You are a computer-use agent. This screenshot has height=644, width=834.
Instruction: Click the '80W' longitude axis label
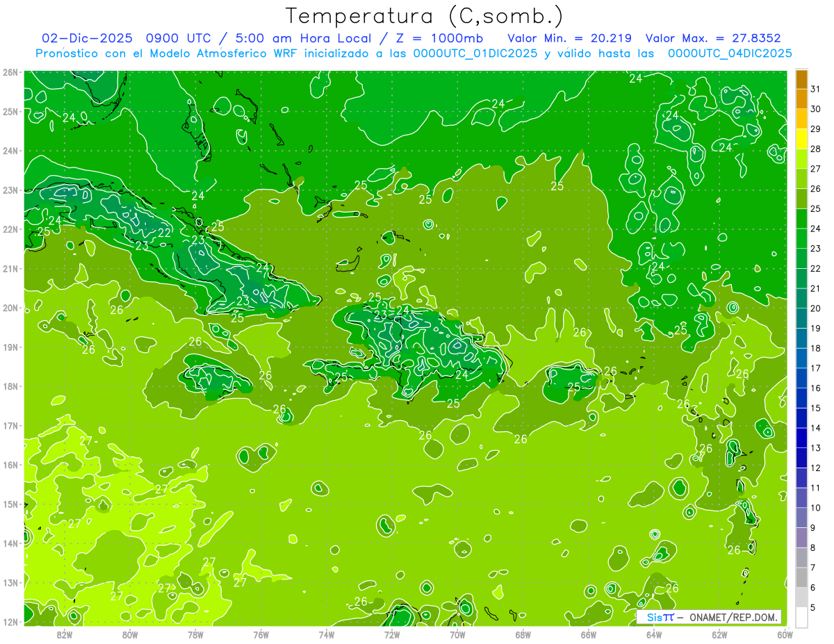(x=130, y=634)
